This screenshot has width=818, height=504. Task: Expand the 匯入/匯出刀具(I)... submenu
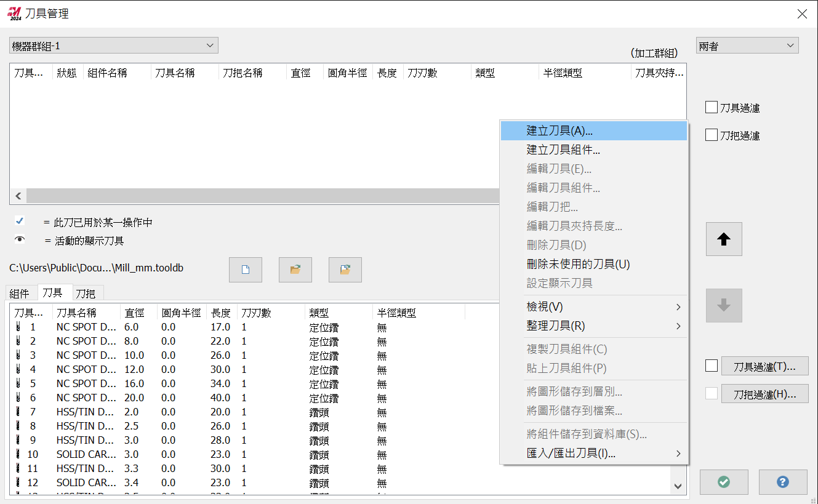[594, 454]
